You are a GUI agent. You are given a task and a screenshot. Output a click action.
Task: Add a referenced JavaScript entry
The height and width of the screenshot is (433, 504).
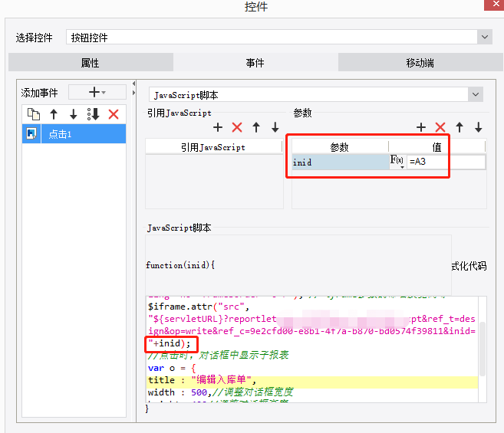(218, 127)
